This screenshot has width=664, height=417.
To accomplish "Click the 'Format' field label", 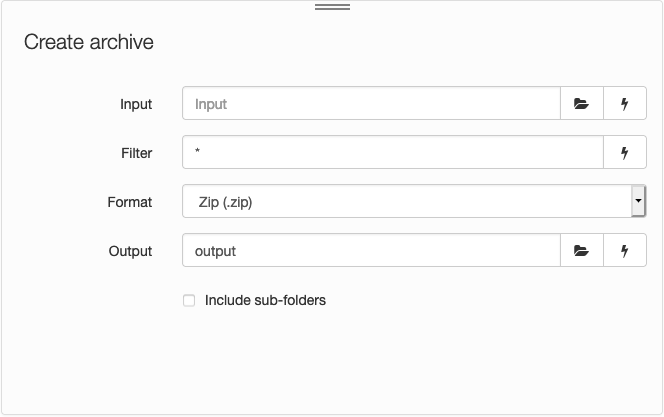I will 130,202.
